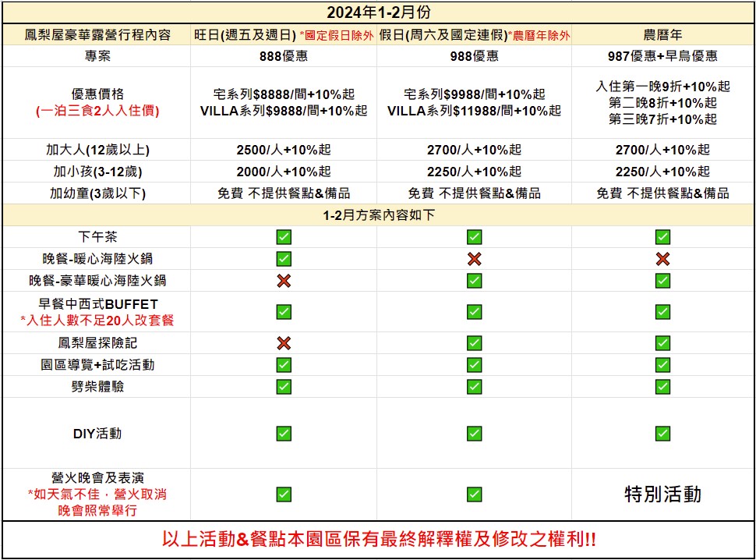756x560 pixels.
Task: Click the green check for 暖心海陸火鍋 under 旺日
Action: 284,259
